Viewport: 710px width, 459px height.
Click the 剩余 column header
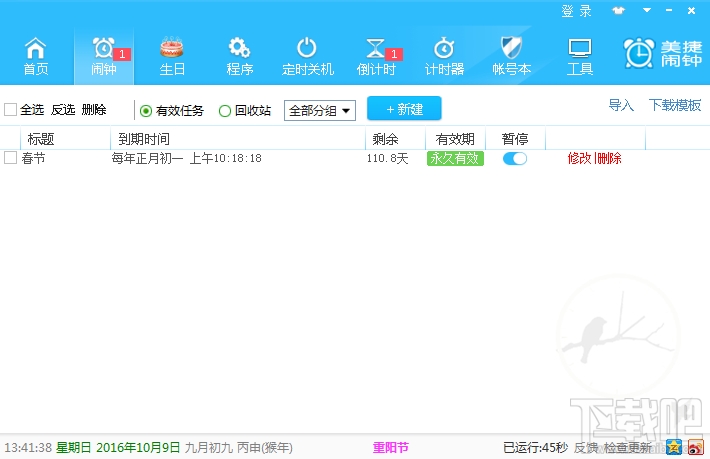385,139
